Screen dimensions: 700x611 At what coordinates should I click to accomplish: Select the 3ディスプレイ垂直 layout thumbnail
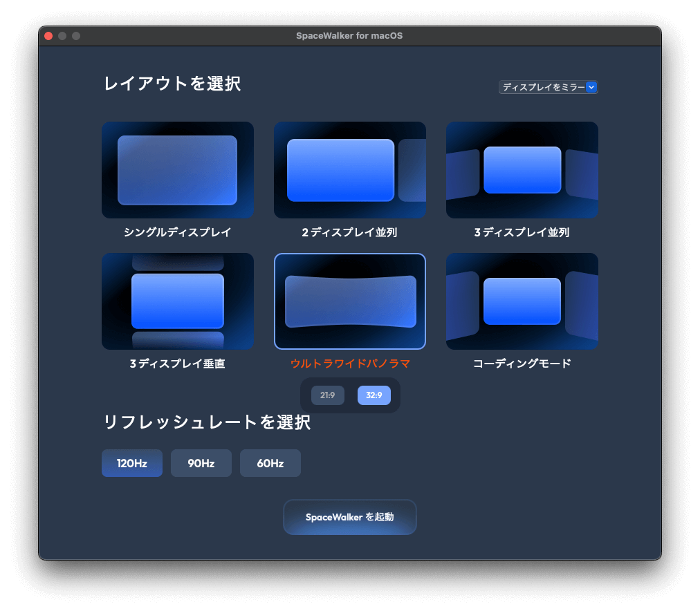(x=178, y=301)
